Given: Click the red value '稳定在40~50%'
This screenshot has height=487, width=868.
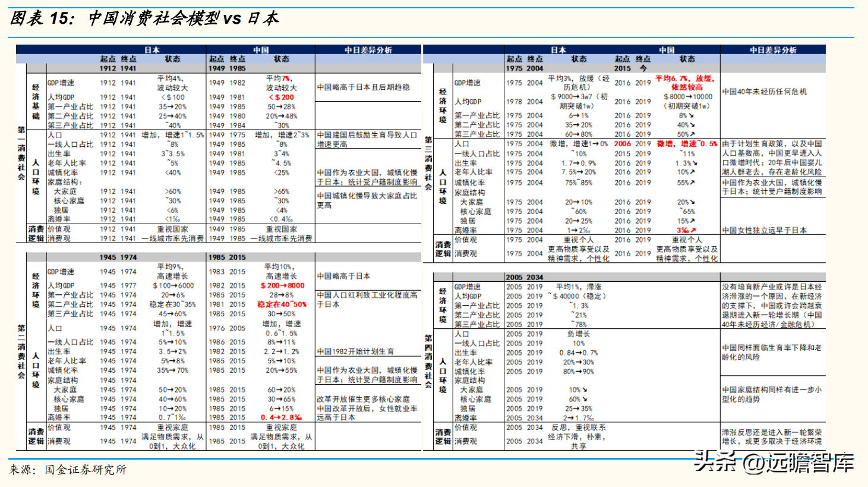Looking at the screenshot, I should pos(282,304).
